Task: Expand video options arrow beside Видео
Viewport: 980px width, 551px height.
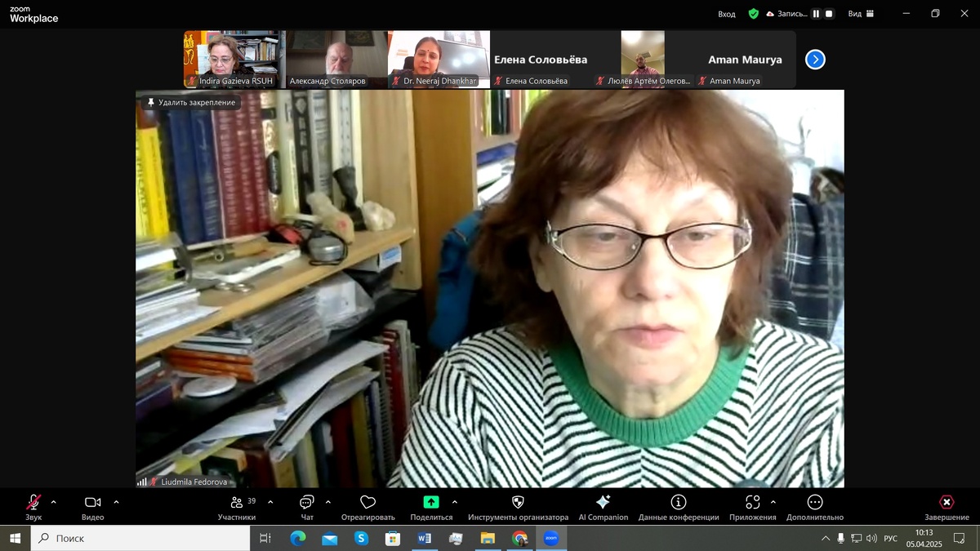Action: click(116, 502)
